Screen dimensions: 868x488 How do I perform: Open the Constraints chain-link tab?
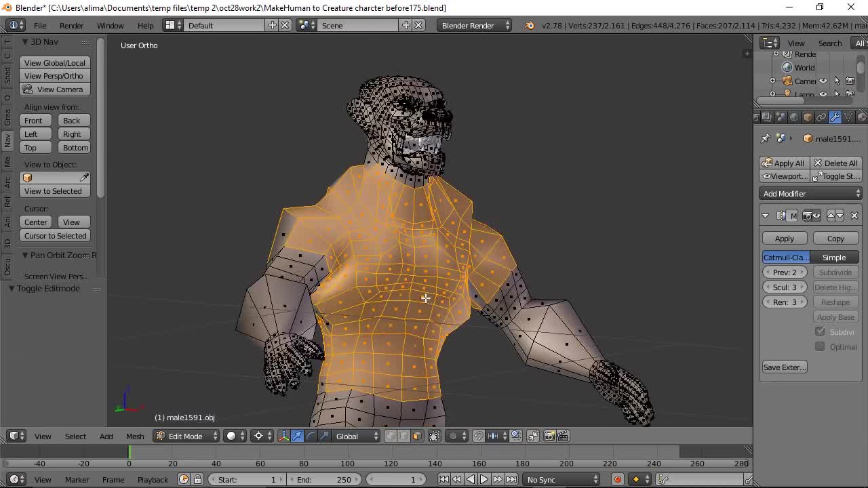821,117
